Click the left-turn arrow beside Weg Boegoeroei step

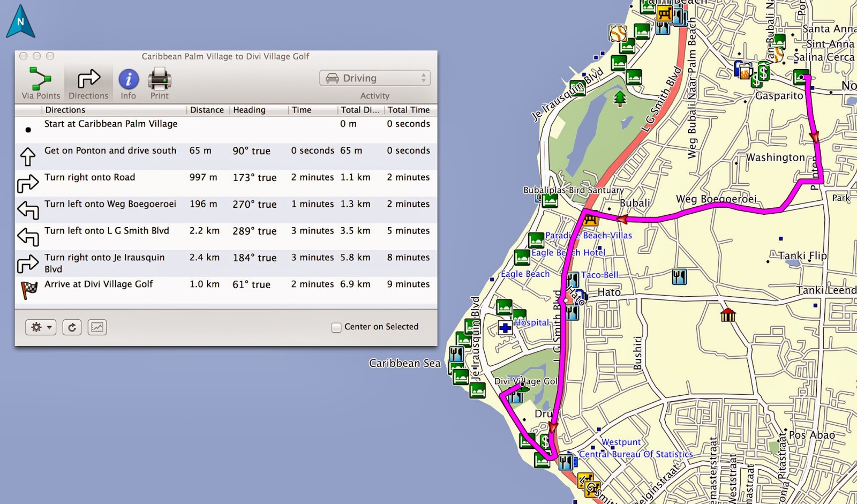pyautogui.click(x=28, y=210)
